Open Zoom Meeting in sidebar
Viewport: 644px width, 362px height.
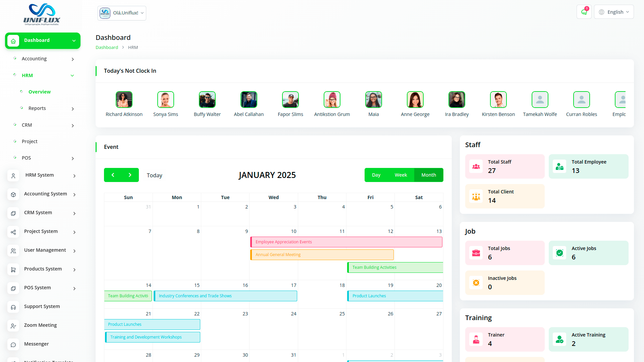pyautogui.click(x=40, y=325)
